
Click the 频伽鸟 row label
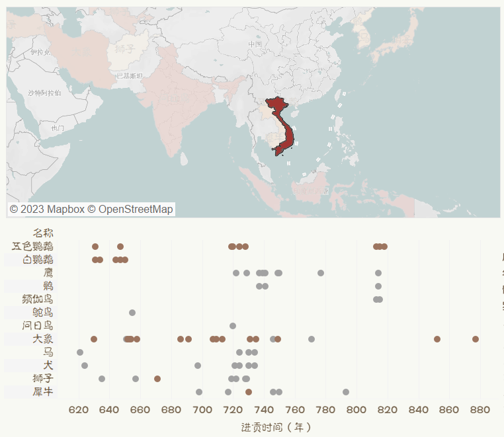pos(38,299)
